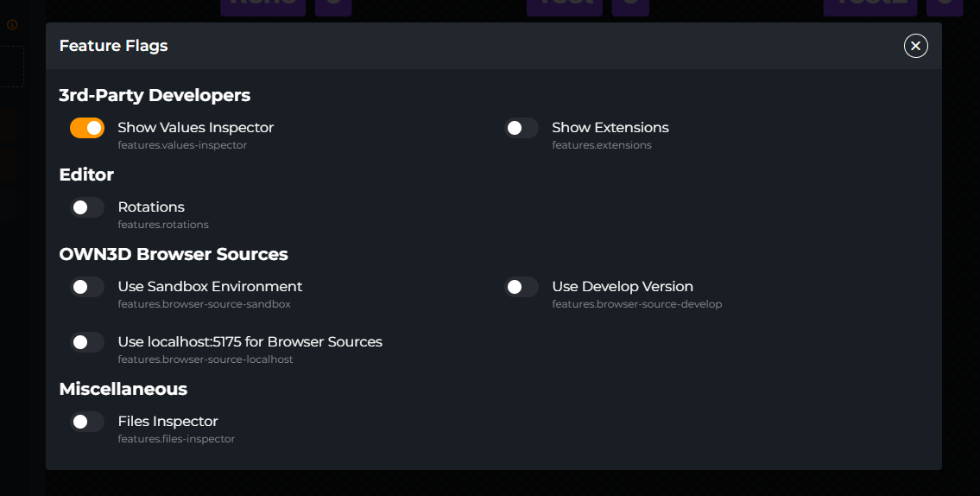Click the features.values-inspector key text
The height and width of the screenshot is (496, 980).
tap(182, 145)
